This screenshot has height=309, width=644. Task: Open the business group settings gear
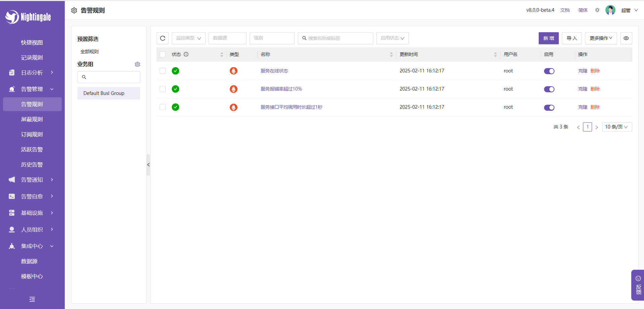(x=137, y=64)
